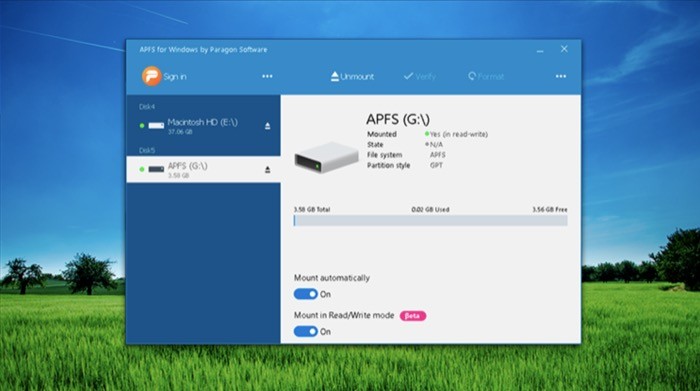Click the "3.56 GB Free" label
This screenshot has width=700, height=391.
(550, 209)
